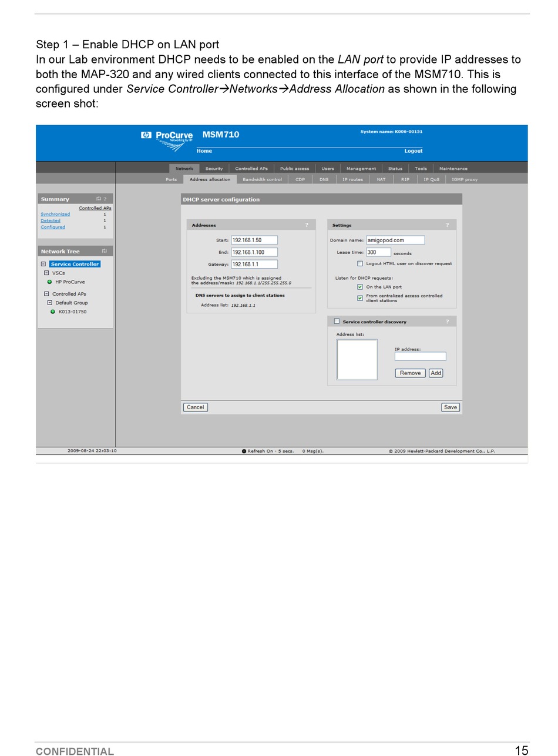Viewport: 558px width, 756px height.
Task: Open the Tools menu tab
Action: pos(421,169)
